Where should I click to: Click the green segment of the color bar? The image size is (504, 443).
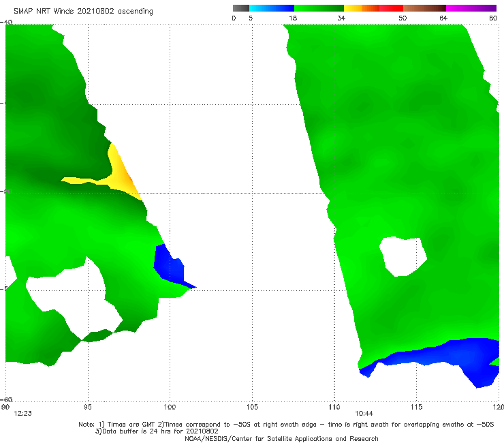pos(319,8)
